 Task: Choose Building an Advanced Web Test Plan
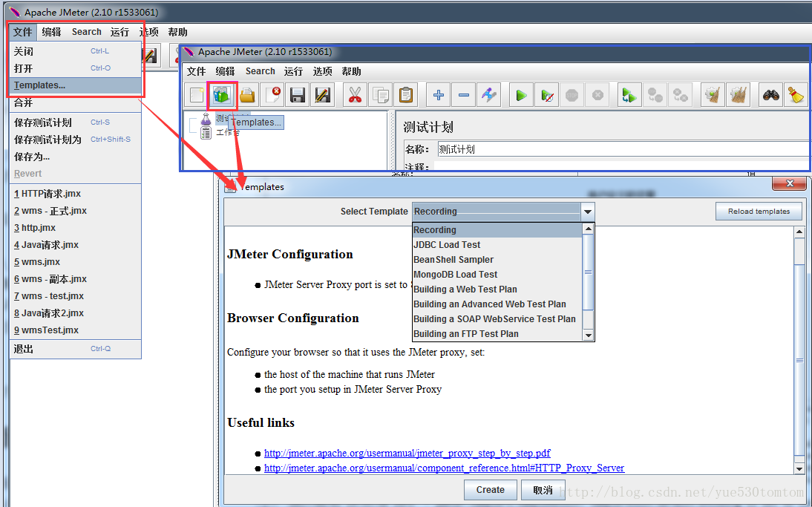pos(497,304)
